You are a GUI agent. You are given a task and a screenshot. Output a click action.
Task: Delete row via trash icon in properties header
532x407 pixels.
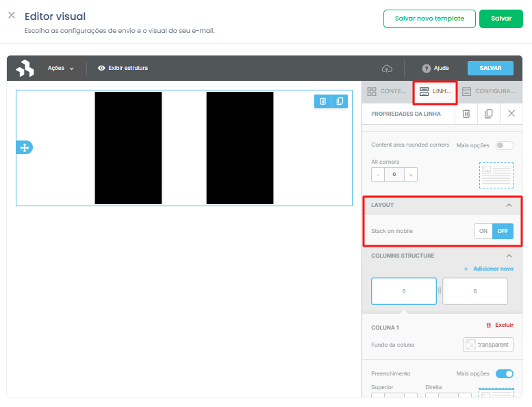[466, 114]
